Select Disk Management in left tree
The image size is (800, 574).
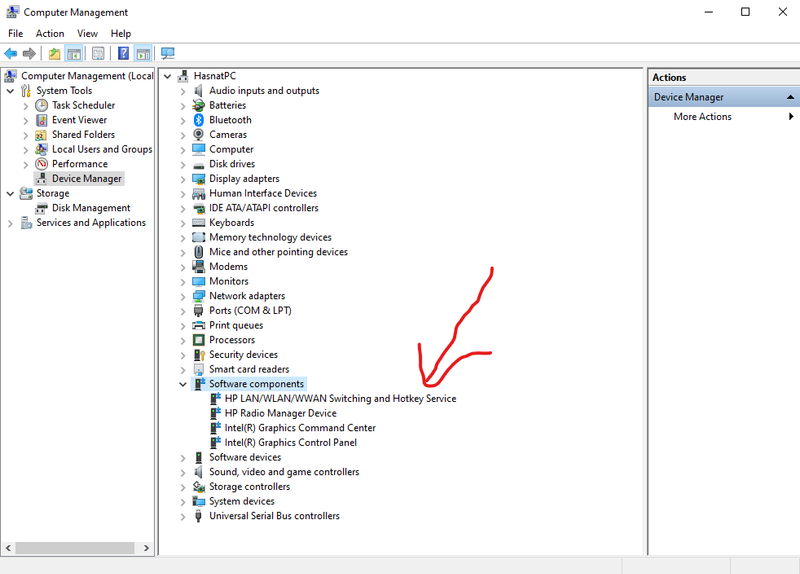[91, 208]
